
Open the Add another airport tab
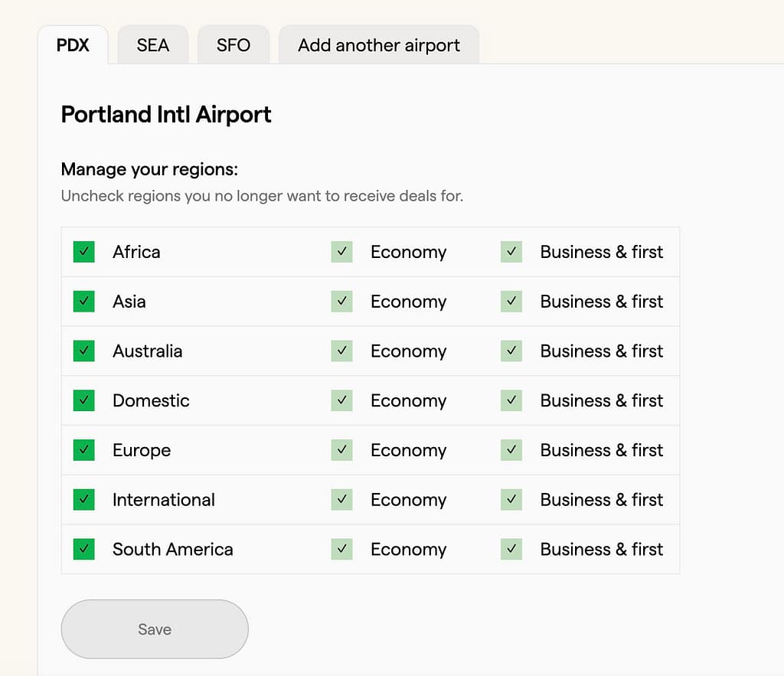tap(378, 45)
